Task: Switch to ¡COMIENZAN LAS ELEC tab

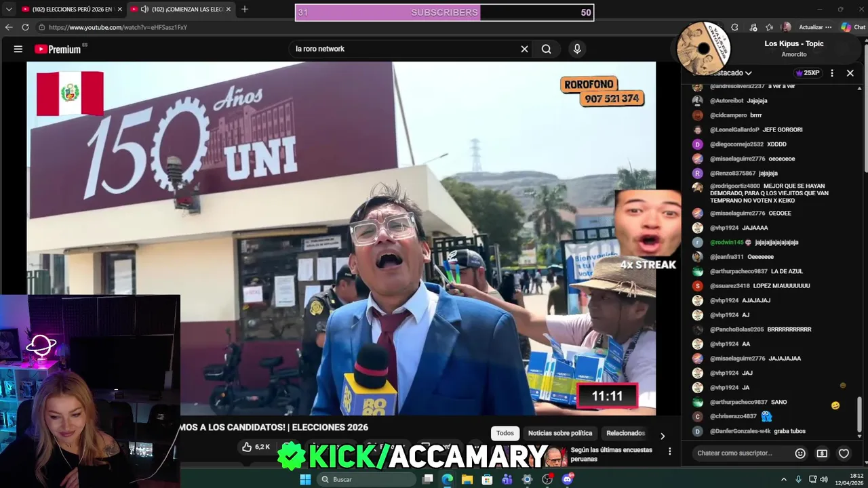Action: point(182,9)
